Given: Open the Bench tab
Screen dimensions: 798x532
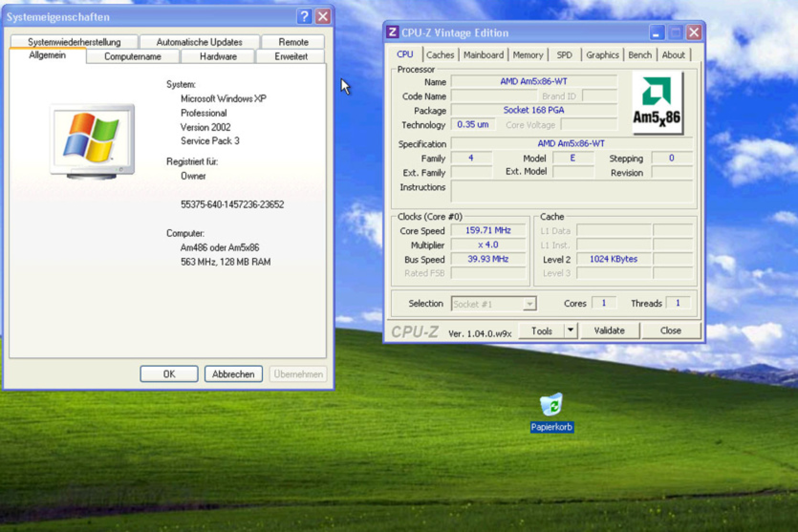Looking at the screenshot, I should pyautogui.click(x=640, y=55).
